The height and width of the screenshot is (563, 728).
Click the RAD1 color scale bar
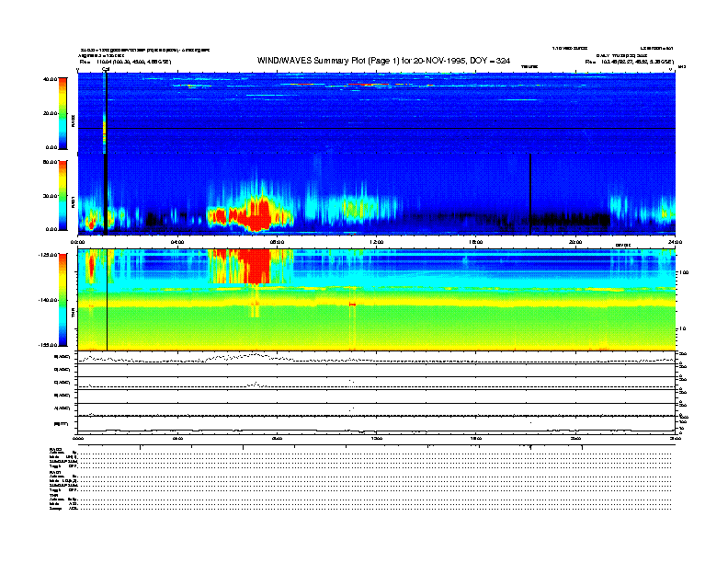click(63, 195)
